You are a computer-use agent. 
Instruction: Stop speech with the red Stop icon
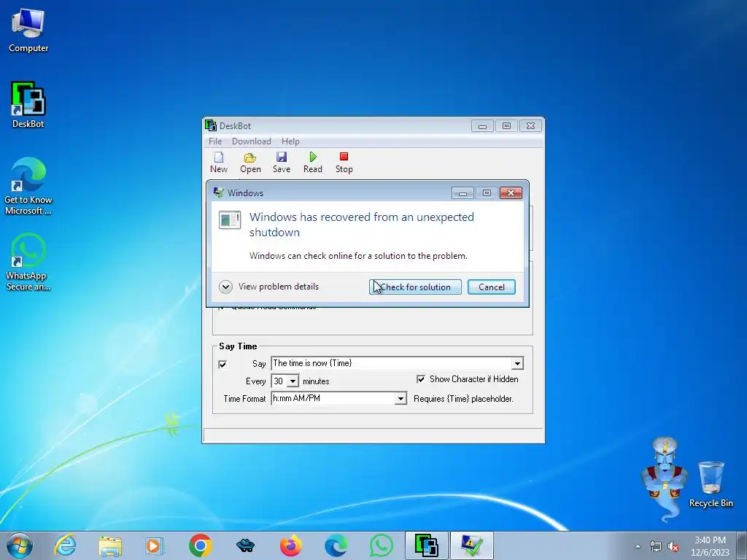pyautogui.click(x=344, y=163)
